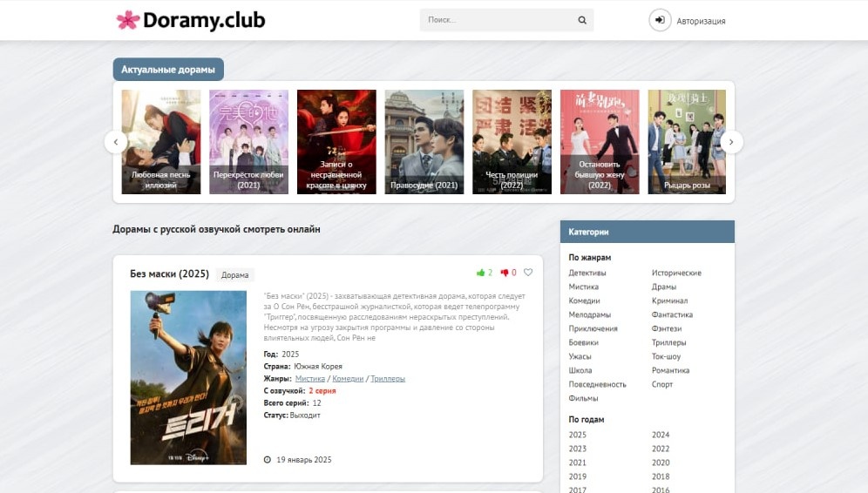Select Ужасы category
868x493 pixels.
pos(580,356)
